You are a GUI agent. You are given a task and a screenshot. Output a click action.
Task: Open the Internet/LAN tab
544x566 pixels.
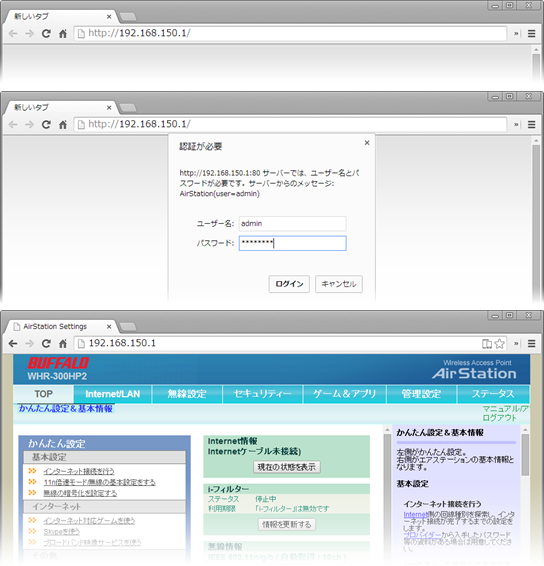point(113,394)
